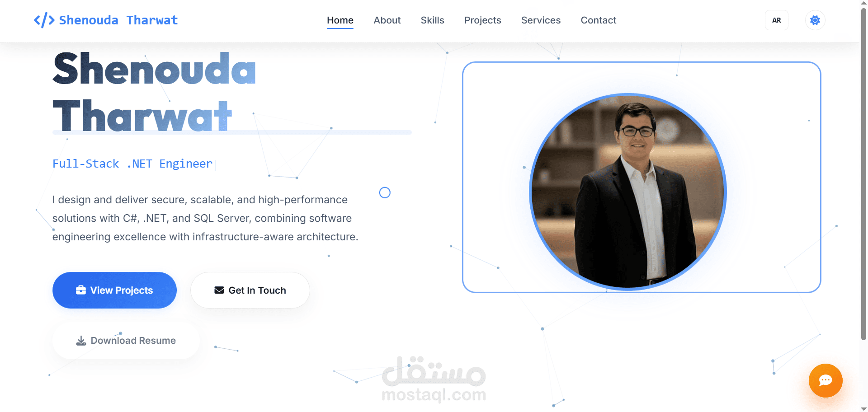Screen dimensions: 868x412
Task: Select Services in the top navigation
Action: pos(541,20)
